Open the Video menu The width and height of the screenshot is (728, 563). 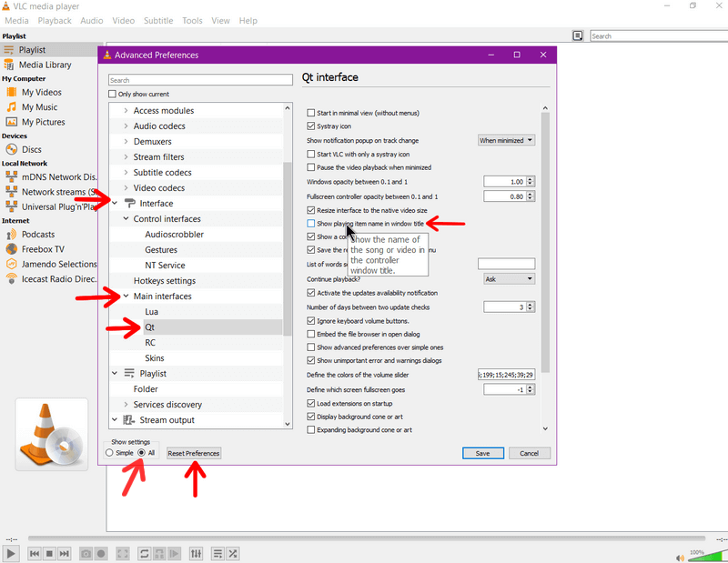(x=124, y=21)
